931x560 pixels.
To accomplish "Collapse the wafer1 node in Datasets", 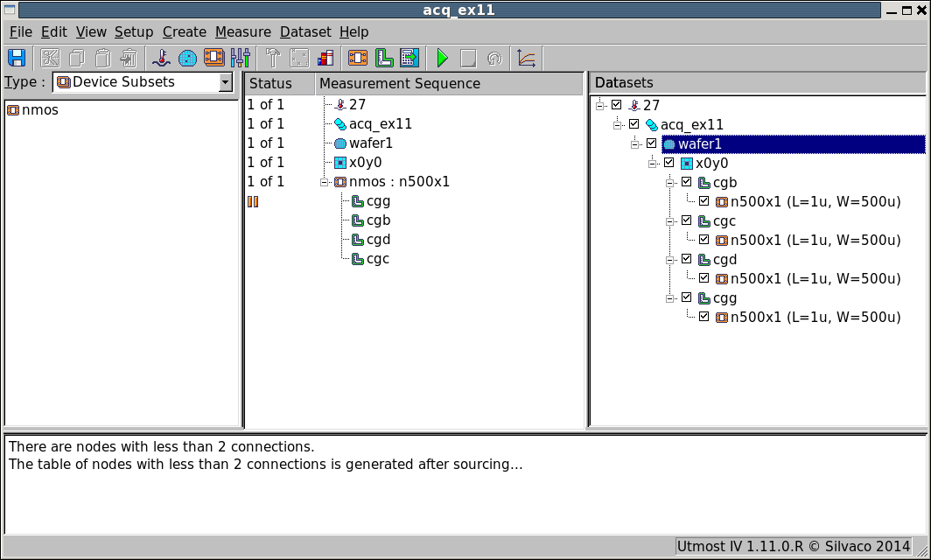I will click(634, 144).
